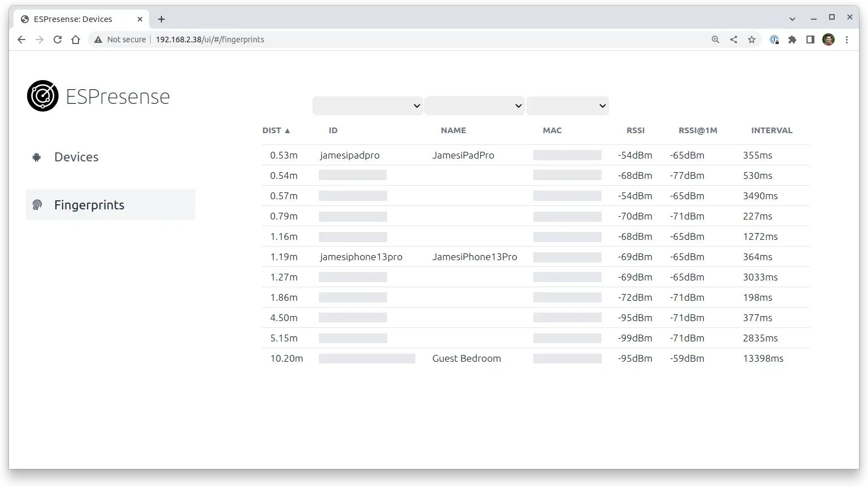Click the 3490ms interval value
Viewport: 868px width, 487px height.
click(x=760, y=196)
